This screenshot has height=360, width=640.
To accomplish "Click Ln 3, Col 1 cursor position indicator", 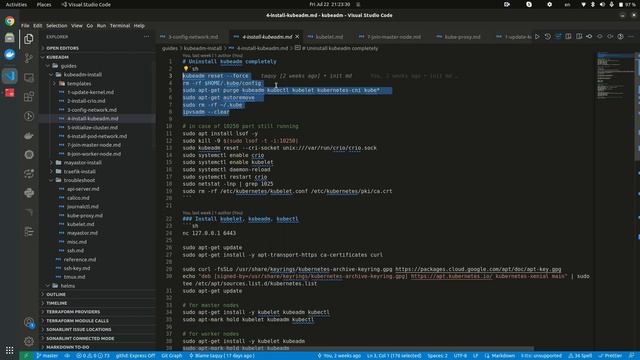I will click(x=394, y=356).
